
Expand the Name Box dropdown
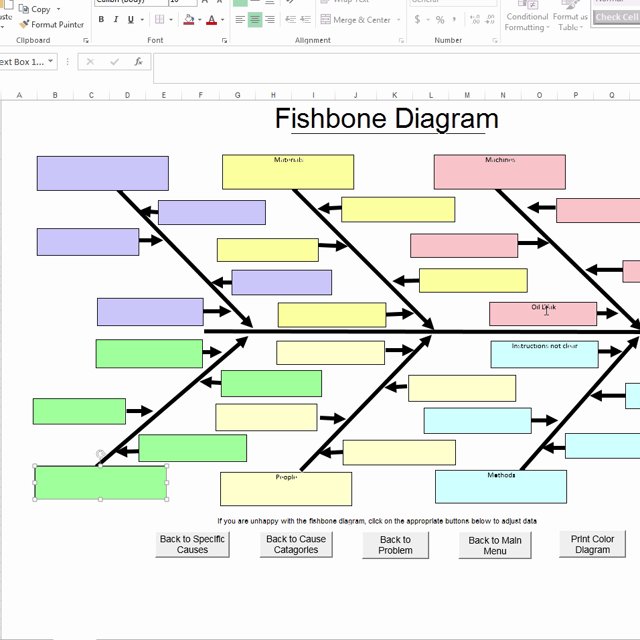(50, 62)
